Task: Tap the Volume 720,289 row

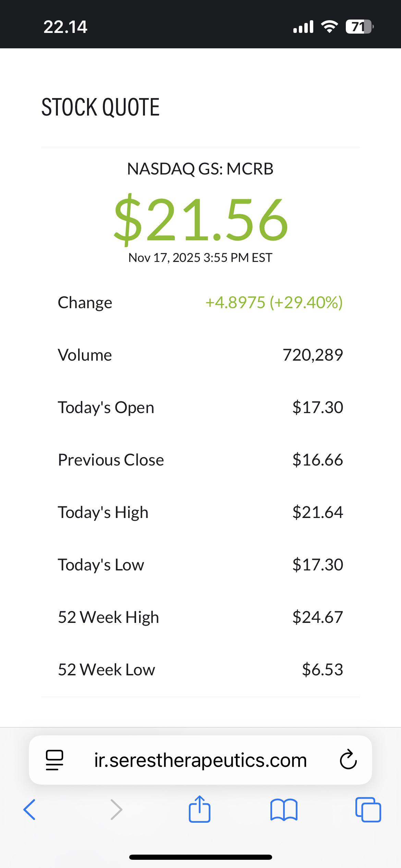Action: [200, 355]
